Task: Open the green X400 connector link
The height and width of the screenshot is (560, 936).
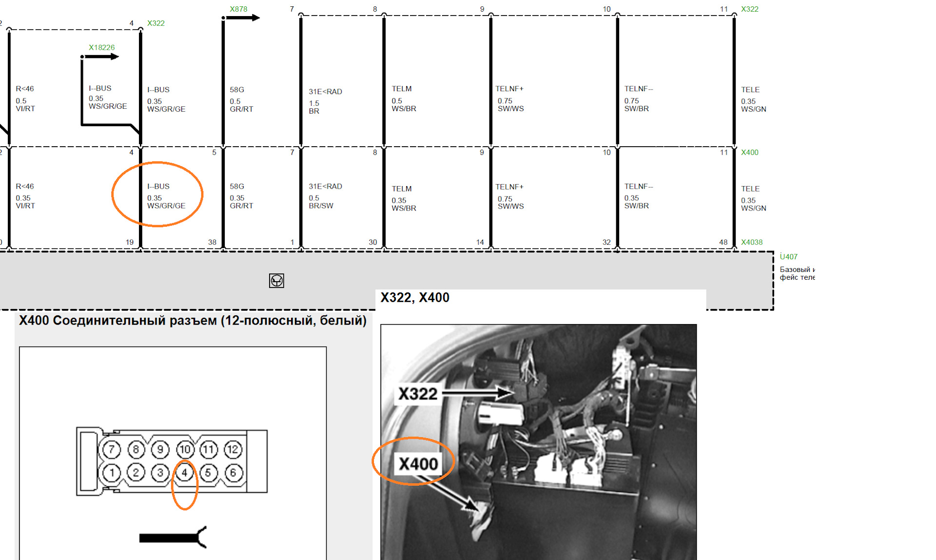Action: [750, 152]
